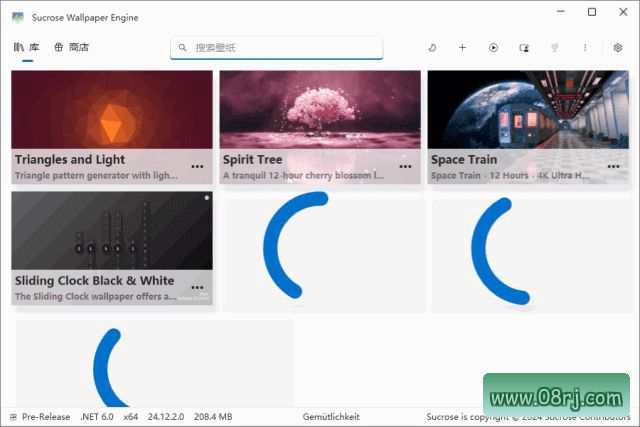Click the 24.12.2.0 version number
640x427 pixels.
[x=166, y=417]
